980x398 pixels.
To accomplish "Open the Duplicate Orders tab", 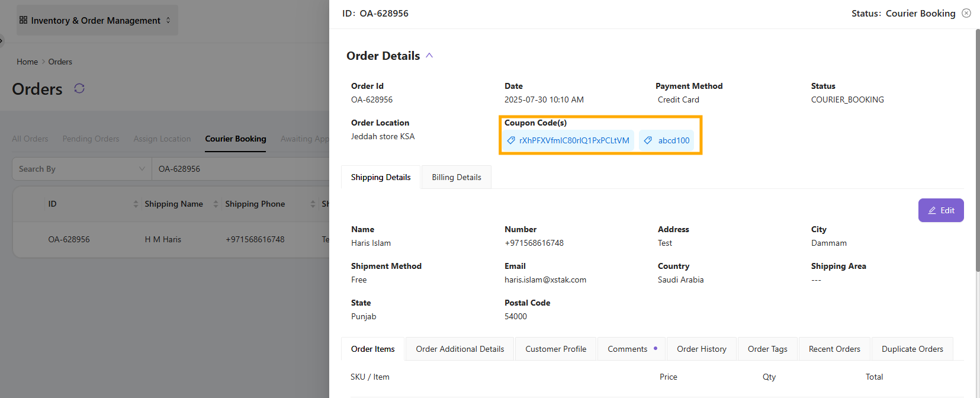I will pyautogui.click(x=912, y=349).
